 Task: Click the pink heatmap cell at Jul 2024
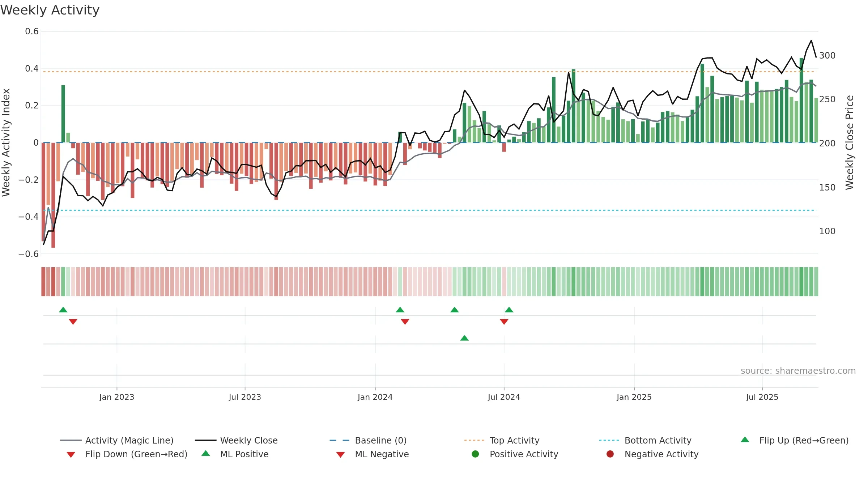click(504, 282)
